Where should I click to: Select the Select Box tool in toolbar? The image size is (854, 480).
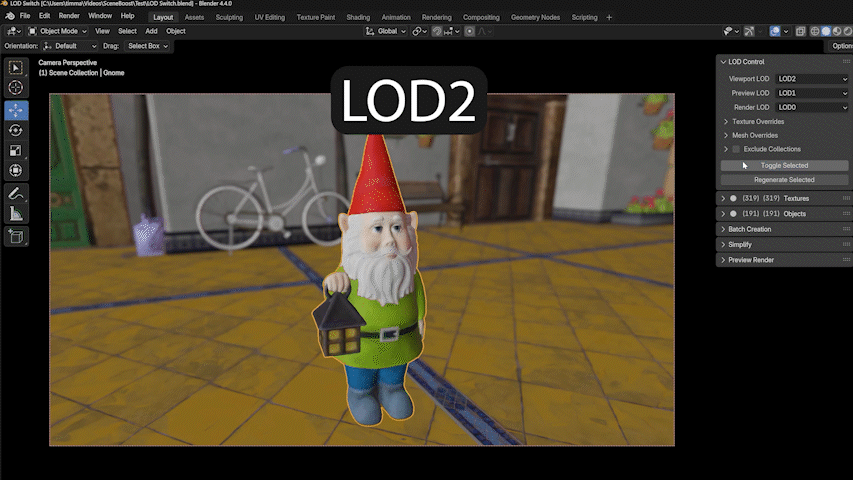point(16,68)
